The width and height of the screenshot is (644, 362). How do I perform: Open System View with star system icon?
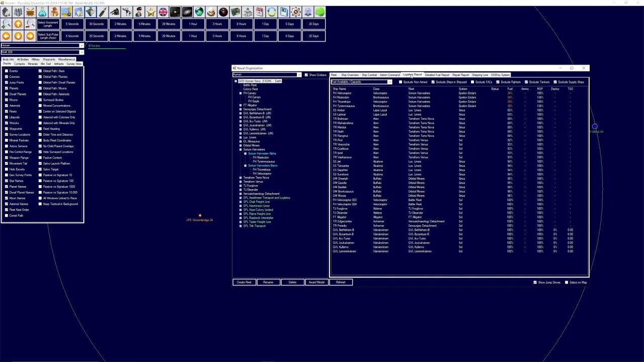pos(175,12)
